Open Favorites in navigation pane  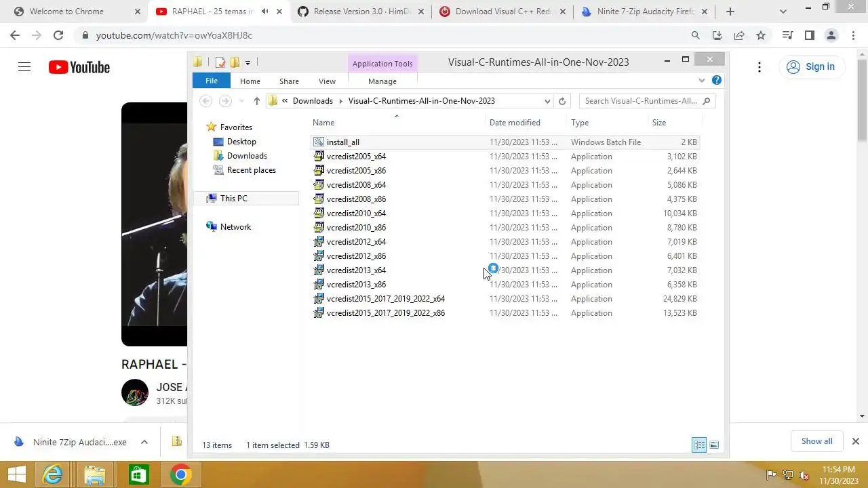pyautogui.click(x=236, y=127)
